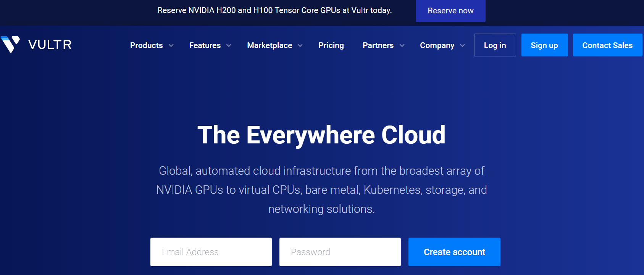Open the Marketplace menu

[x=270, y=45]
